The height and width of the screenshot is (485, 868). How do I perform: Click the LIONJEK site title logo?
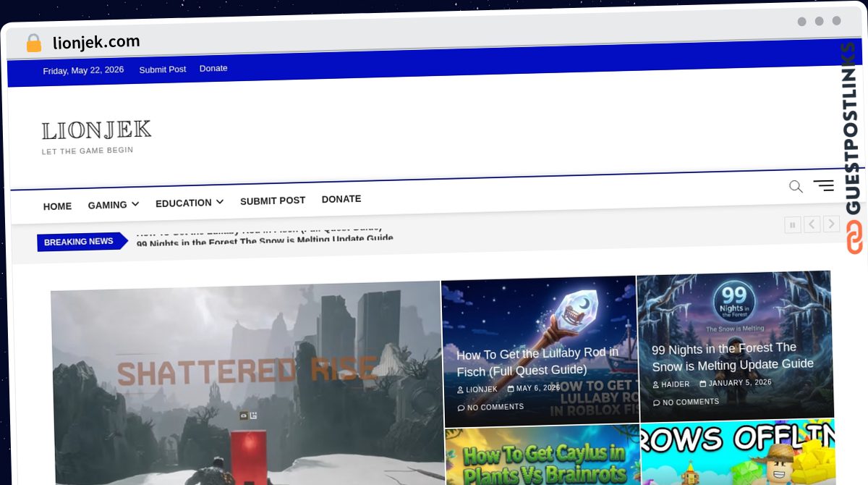[x=96, y=130]
